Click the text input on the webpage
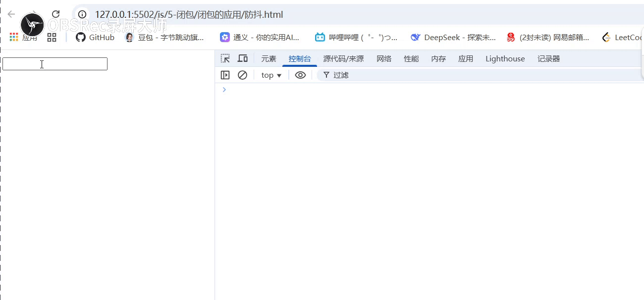 tap(54, 63)
